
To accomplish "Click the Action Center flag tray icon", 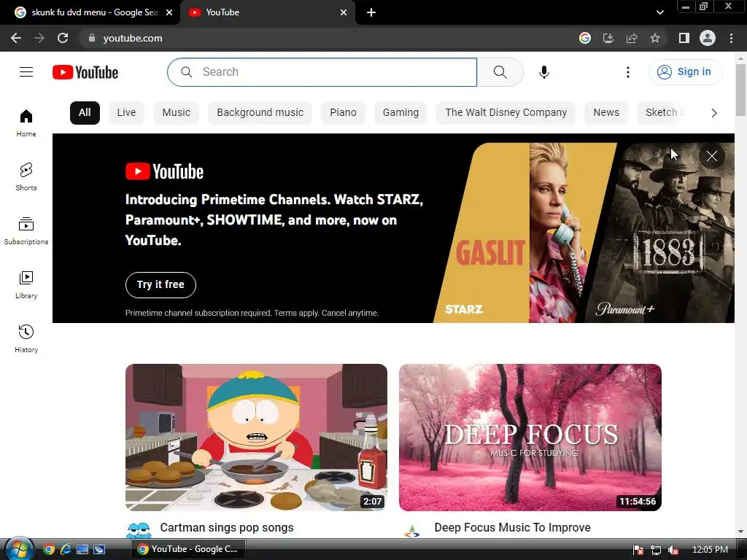I will tap(639, 550).
